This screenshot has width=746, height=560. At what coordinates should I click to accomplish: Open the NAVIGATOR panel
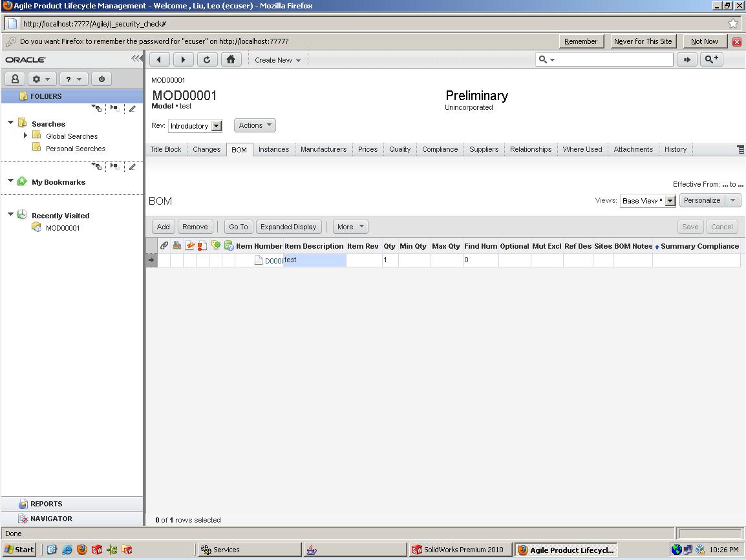coord(72,519)
